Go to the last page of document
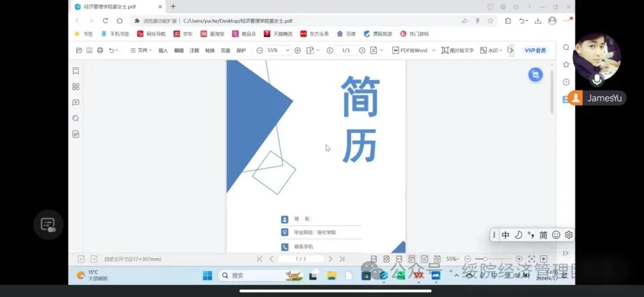Viewport: 644px width, 297px height. [342, 259]
